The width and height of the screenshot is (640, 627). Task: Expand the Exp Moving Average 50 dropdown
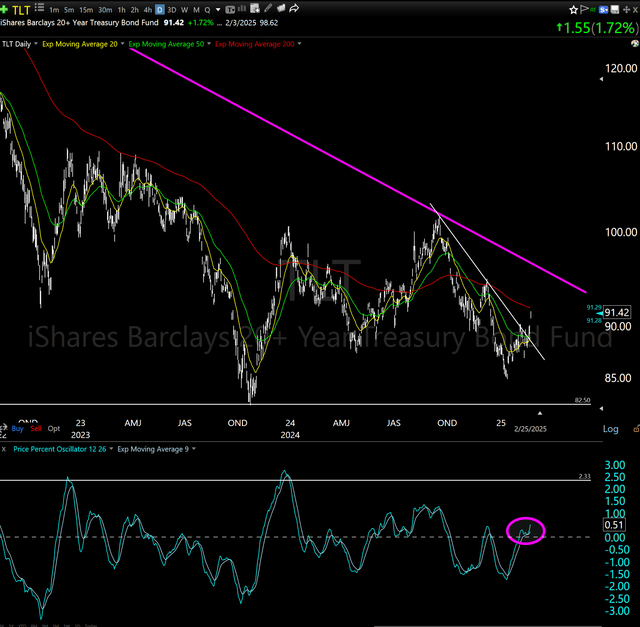(209, 44)
